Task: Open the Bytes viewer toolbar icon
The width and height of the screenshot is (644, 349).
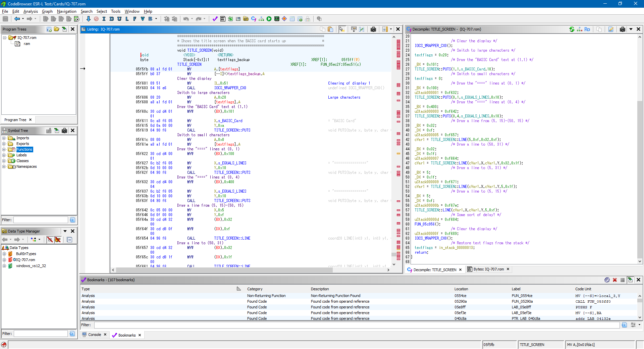Action: [223, 19]
